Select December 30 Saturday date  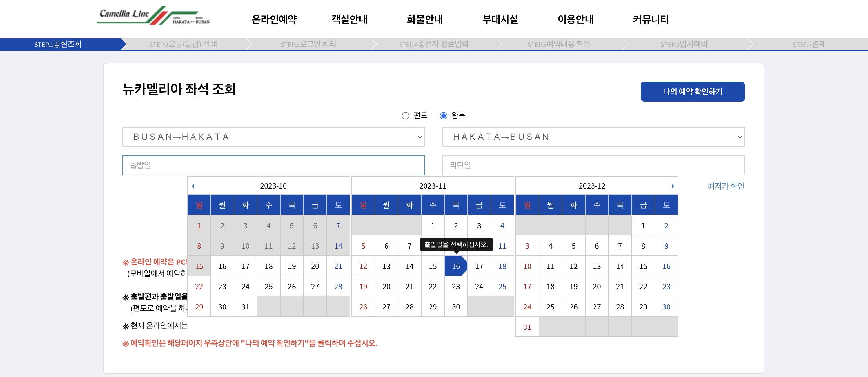point(666,307)
